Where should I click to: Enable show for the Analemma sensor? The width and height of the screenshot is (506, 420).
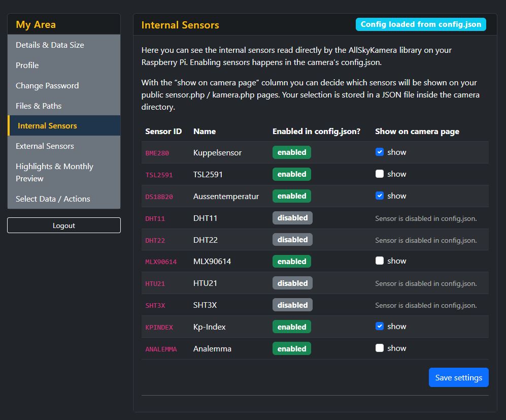pos(380,348)
